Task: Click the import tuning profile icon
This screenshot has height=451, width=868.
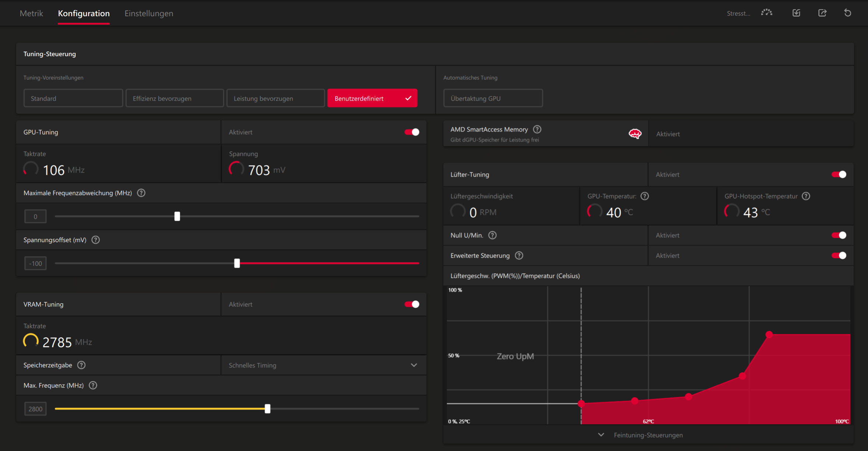Action: tap(796, 13)
